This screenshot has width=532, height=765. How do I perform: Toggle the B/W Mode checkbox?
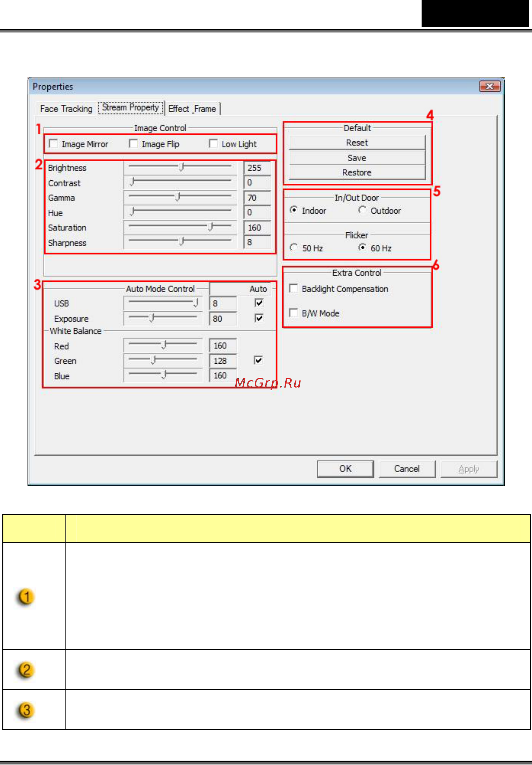click(293, 313)
